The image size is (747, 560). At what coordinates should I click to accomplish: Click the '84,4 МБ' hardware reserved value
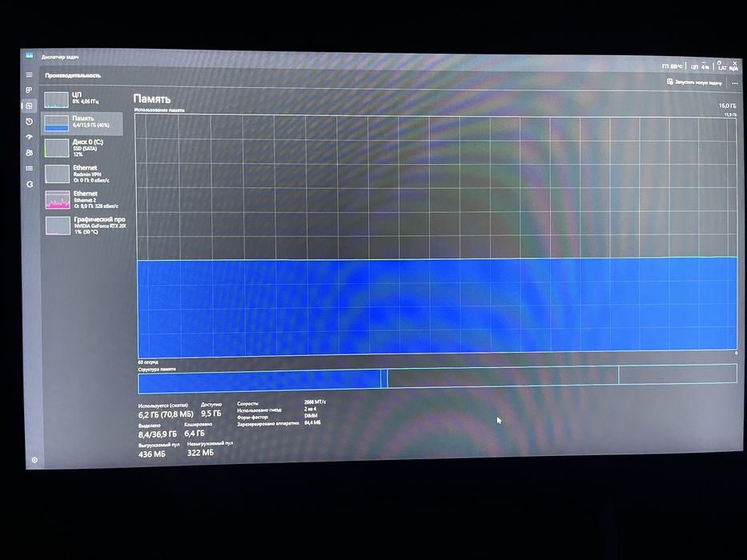tap(312, 422)
